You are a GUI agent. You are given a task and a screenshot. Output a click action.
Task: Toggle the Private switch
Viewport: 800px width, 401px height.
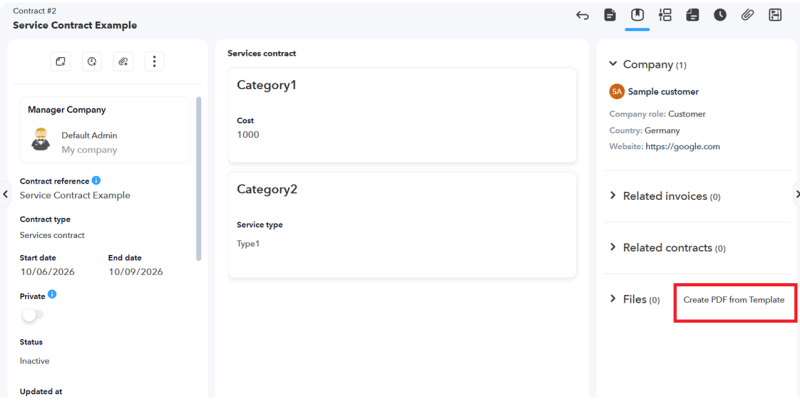pos(33,315)
